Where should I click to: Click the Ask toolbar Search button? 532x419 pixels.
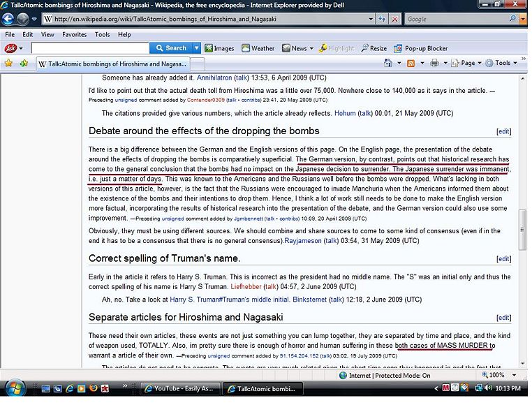[x=171, y=48]
